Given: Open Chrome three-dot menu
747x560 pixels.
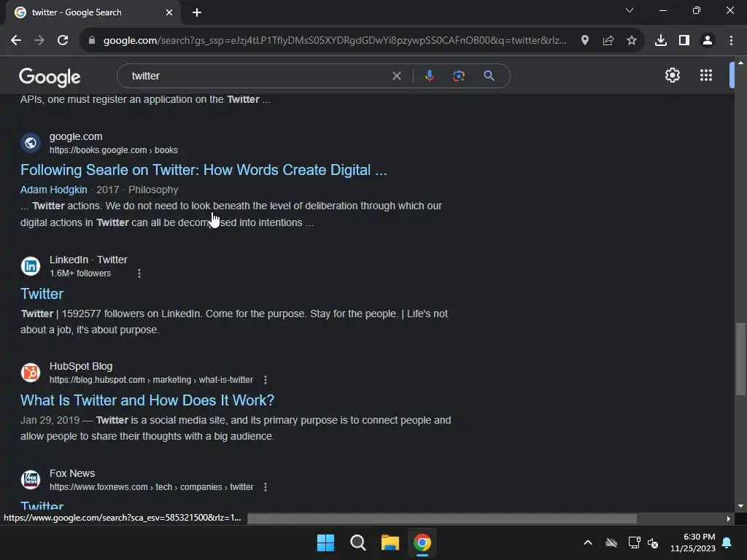Looking at the screenshot, I should (x=731, y=41).
